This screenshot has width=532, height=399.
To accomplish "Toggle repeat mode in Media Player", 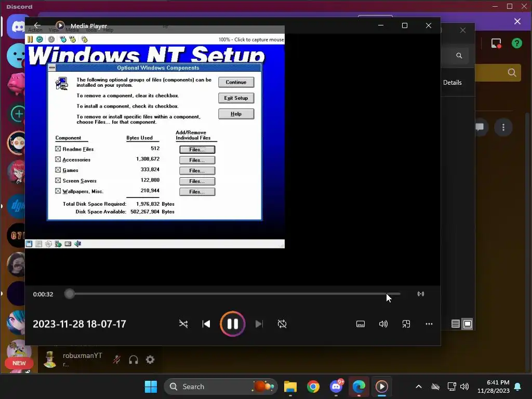I will pos(282,324).
